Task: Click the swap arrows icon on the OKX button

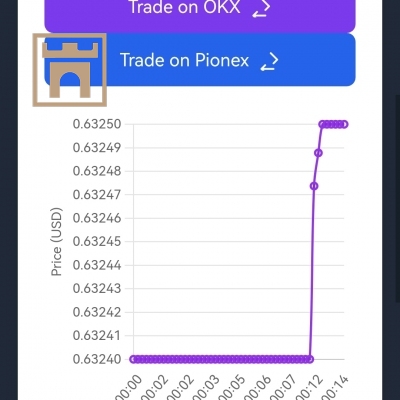Action: pyautogui.click(x=261, y=9)
